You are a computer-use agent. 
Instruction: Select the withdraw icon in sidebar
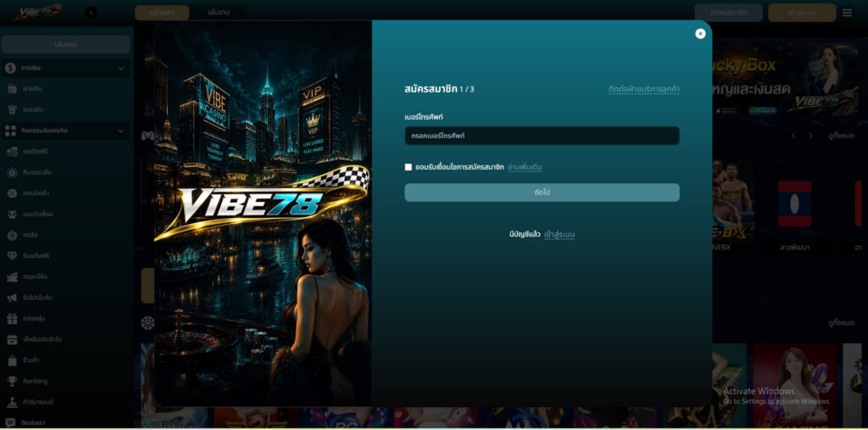[x=12, y=109]
